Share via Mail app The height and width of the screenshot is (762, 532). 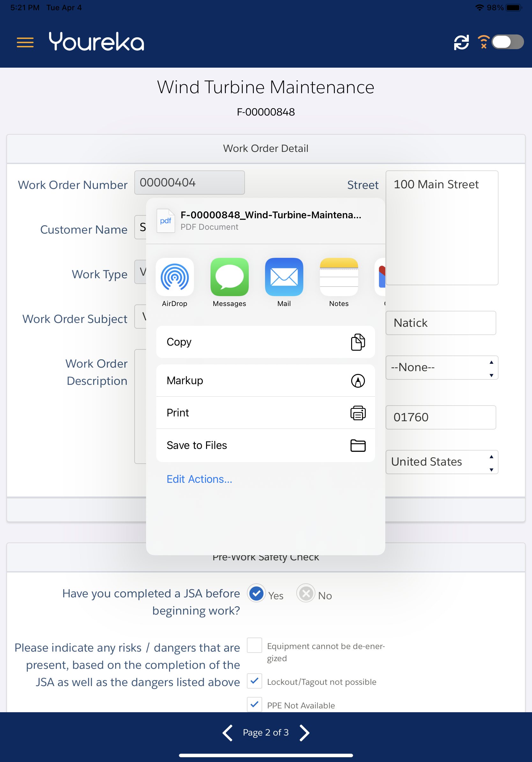pos(284,282)
